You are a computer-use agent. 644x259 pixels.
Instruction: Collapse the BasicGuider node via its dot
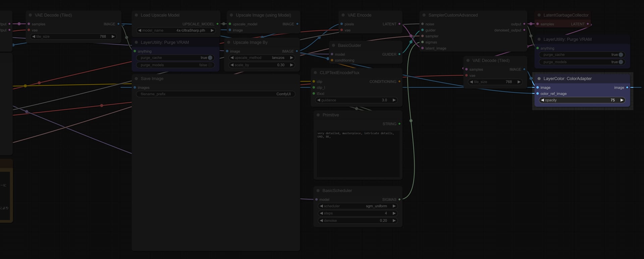click(333, 45)
